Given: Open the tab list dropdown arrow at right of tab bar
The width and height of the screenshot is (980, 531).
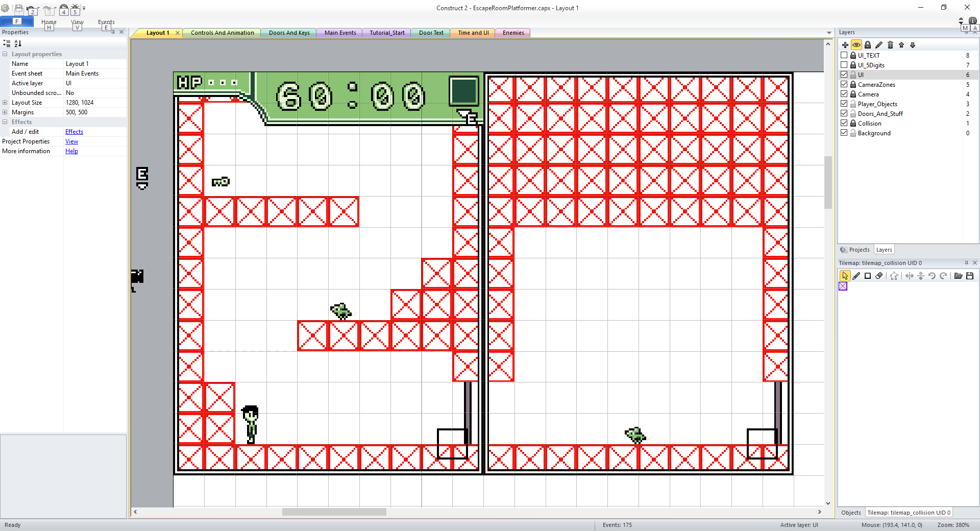Looking at the screenshot, I should click(829, 33).
